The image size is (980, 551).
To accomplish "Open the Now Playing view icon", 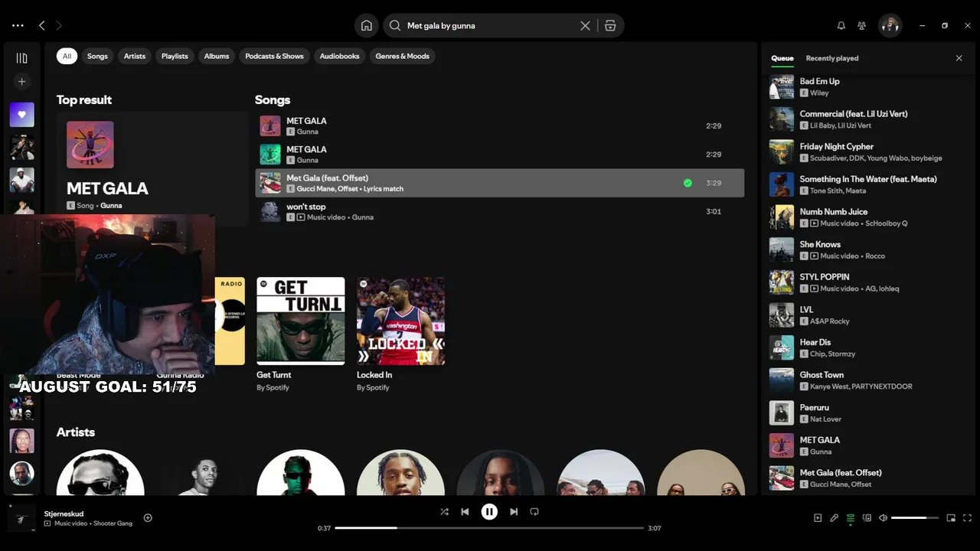I will coord(818,518).
